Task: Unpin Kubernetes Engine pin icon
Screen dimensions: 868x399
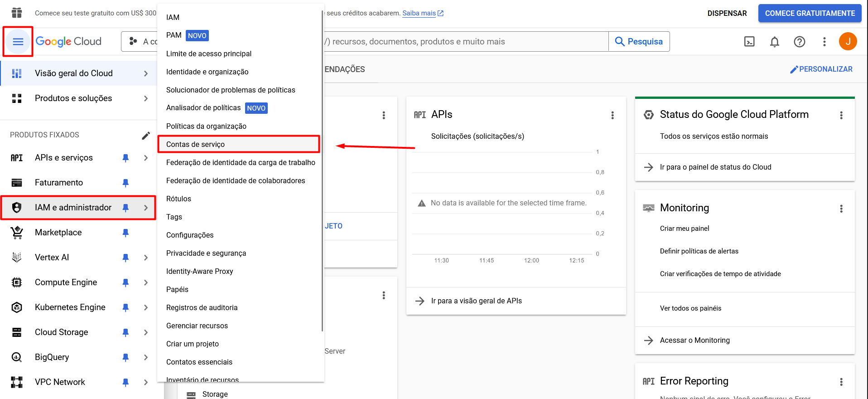Action: click(125, 307)
